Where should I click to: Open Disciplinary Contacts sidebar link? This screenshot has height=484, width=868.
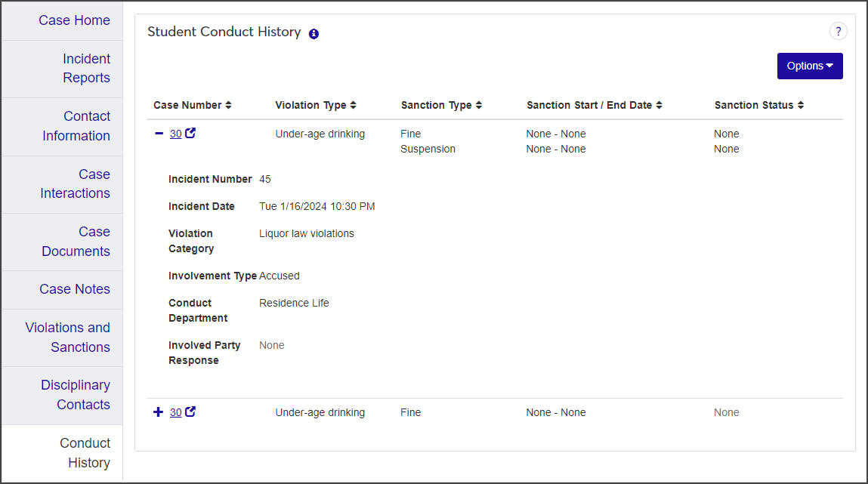[76, 395]
